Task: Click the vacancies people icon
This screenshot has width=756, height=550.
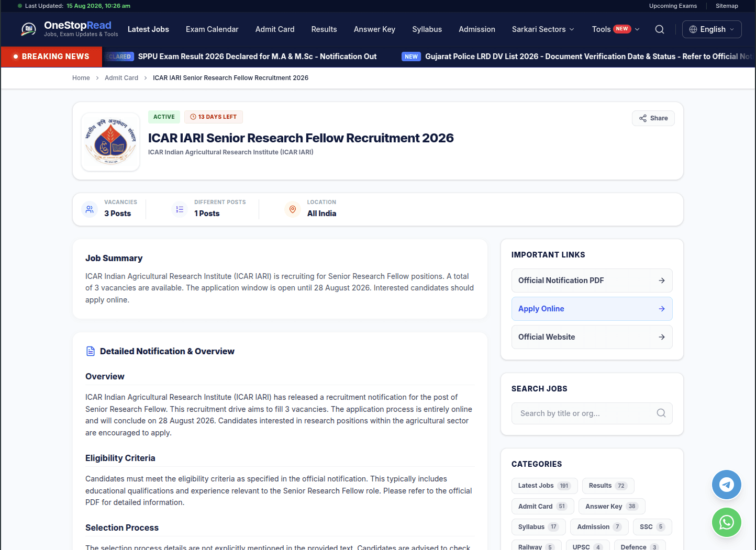Action: (90, 209)
